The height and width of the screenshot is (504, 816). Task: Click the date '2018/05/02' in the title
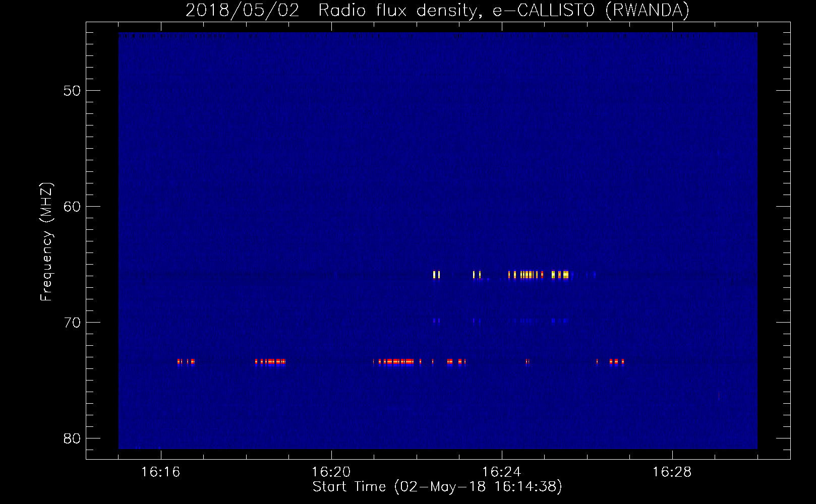tap(243, 10)
